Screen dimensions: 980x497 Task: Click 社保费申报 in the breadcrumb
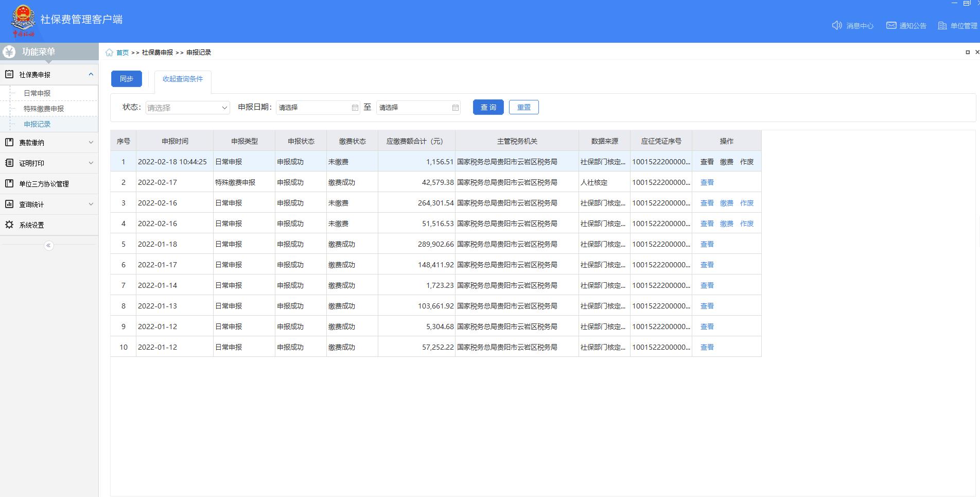tap(157, 53)
